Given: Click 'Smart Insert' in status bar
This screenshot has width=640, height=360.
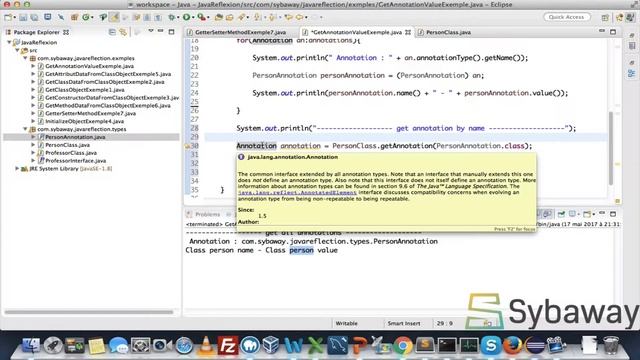Looking at the screenshot, I should point(404,323).
